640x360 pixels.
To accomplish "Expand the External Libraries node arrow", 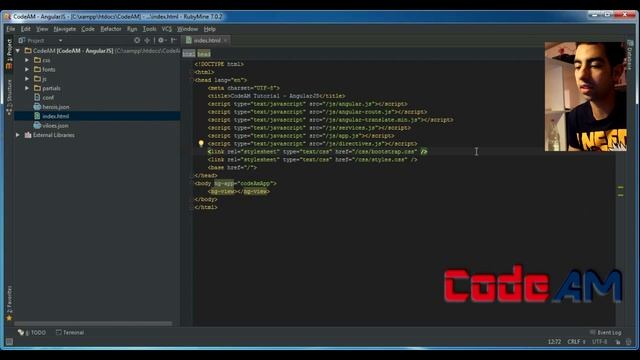I will [x=18, y=135].
